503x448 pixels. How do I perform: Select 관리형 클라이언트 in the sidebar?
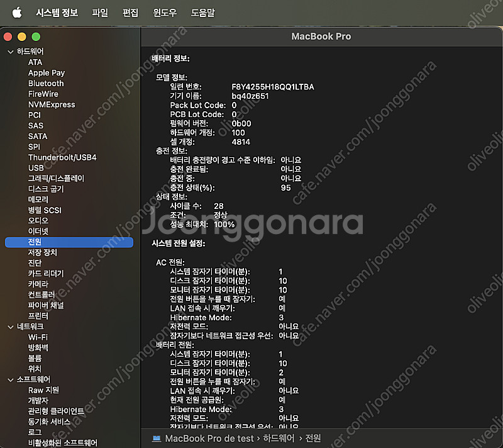pyautogui.click(x=56, y=412)
